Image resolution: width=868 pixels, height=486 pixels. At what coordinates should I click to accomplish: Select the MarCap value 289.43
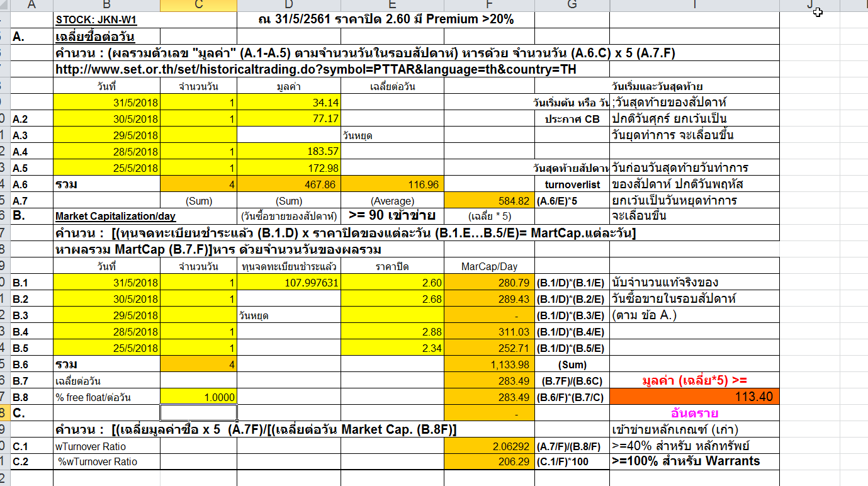click(x=489, y=299)
